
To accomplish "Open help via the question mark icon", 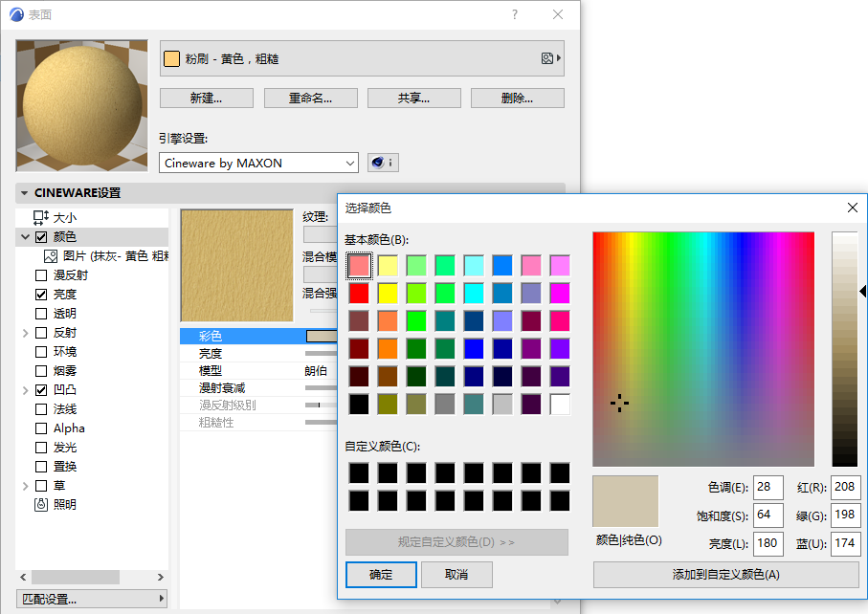I will 514,14.
